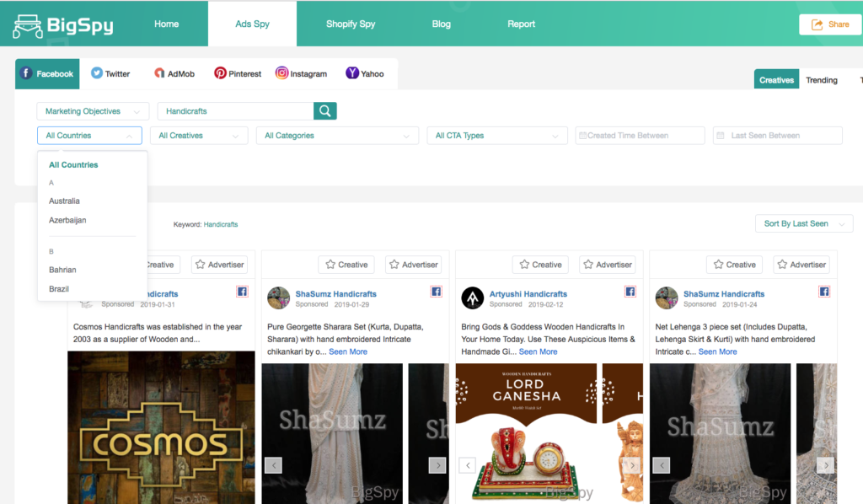Expand Marketing Objectives dropdown
This screenshot has width=863, height=504.
[x=93, y=111]
